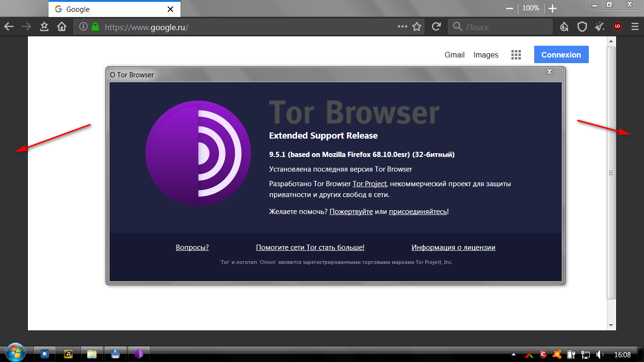Open the music player taskbar icon
The height and width of the screenshot is (362, 644).
click(68, 354)
